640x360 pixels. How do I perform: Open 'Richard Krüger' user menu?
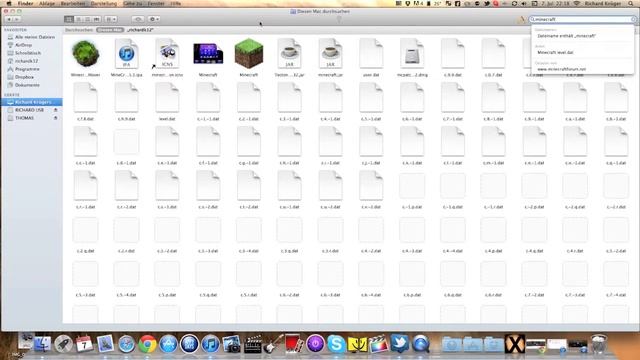pyautogui.click(x=604, y=3)
